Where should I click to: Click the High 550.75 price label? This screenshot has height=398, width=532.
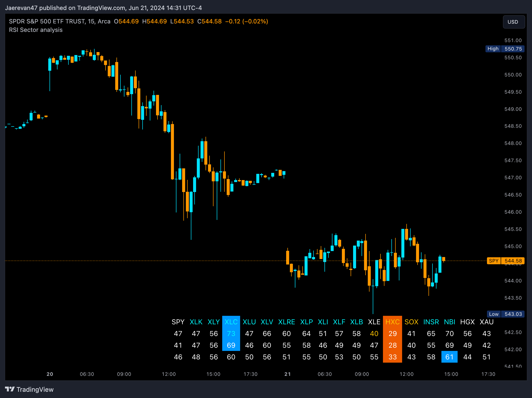tap(505, 49)
